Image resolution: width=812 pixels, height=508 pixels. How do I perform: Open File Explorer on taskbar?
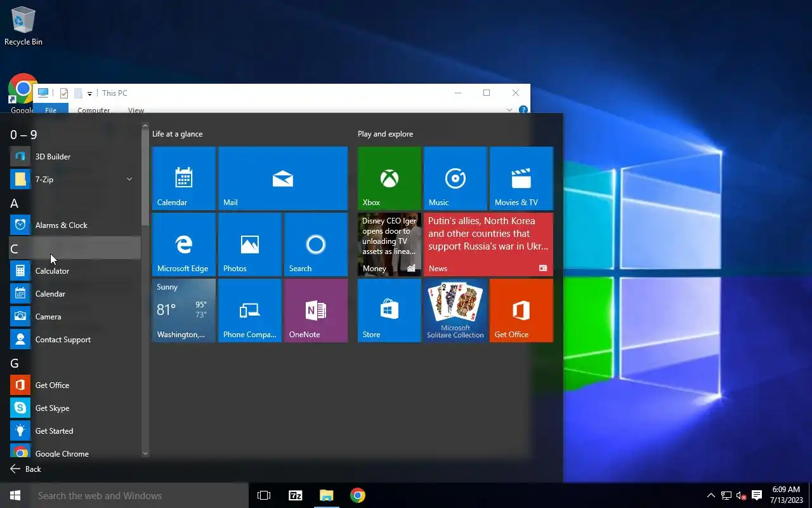tap(326, 495)
